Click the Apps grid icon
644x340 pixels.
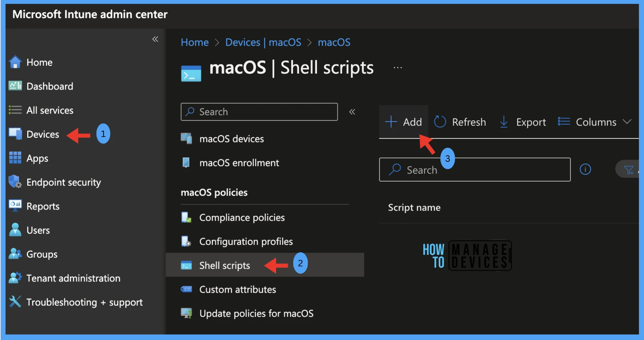(15, 158)
